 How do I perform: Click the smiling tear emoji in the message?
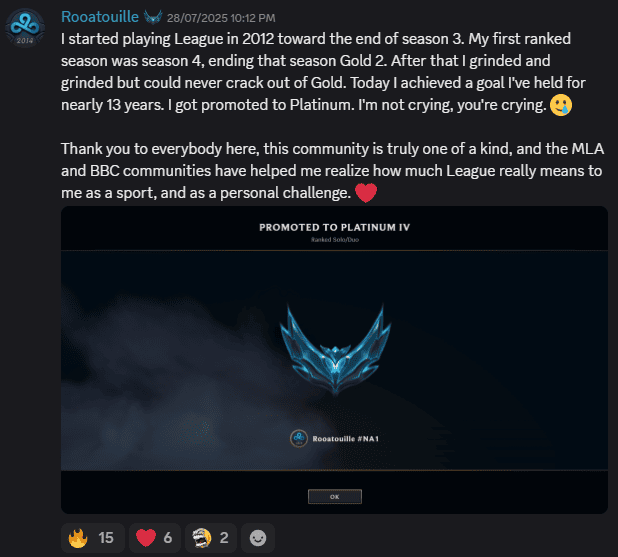pos(561,105)
